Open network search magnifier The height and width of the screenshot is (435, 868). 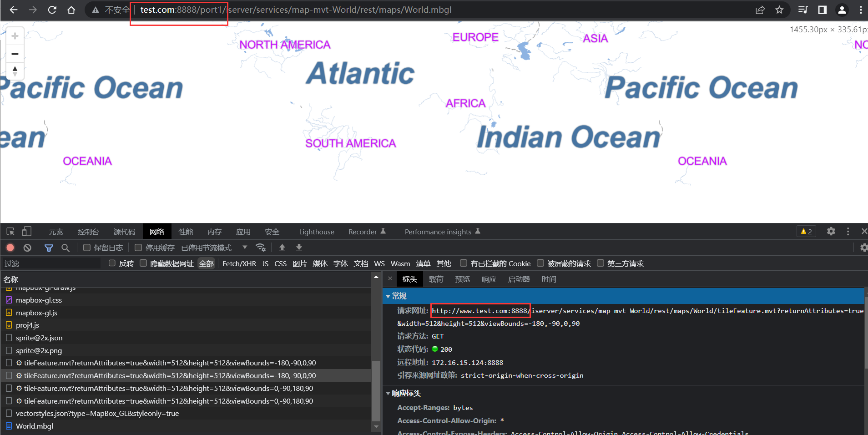66,248
